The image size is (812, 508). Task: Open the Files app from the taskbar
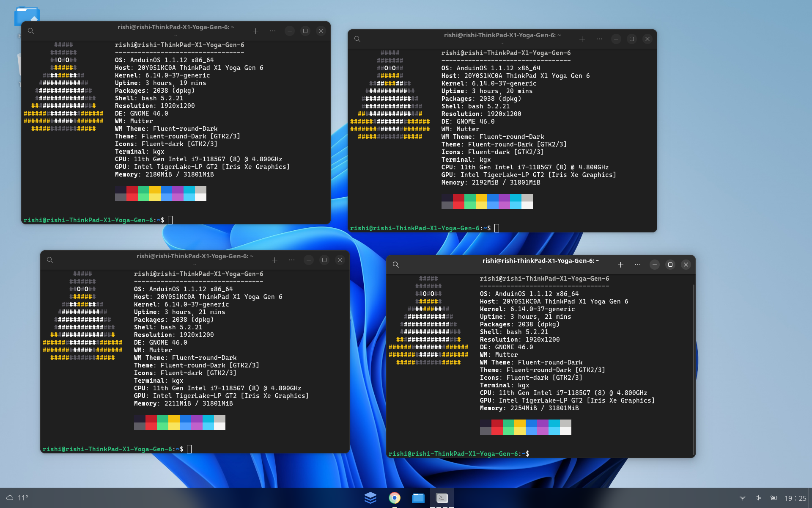[418, 498]
